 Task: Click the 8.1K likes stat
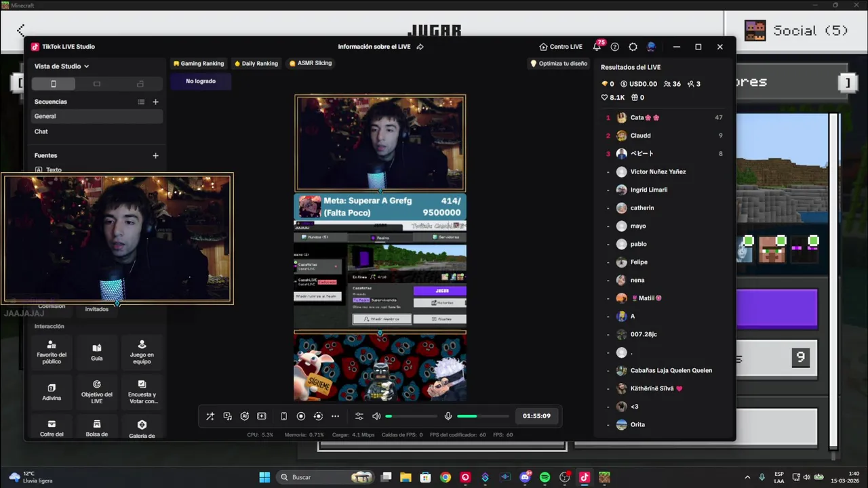[x=613, y=98]
